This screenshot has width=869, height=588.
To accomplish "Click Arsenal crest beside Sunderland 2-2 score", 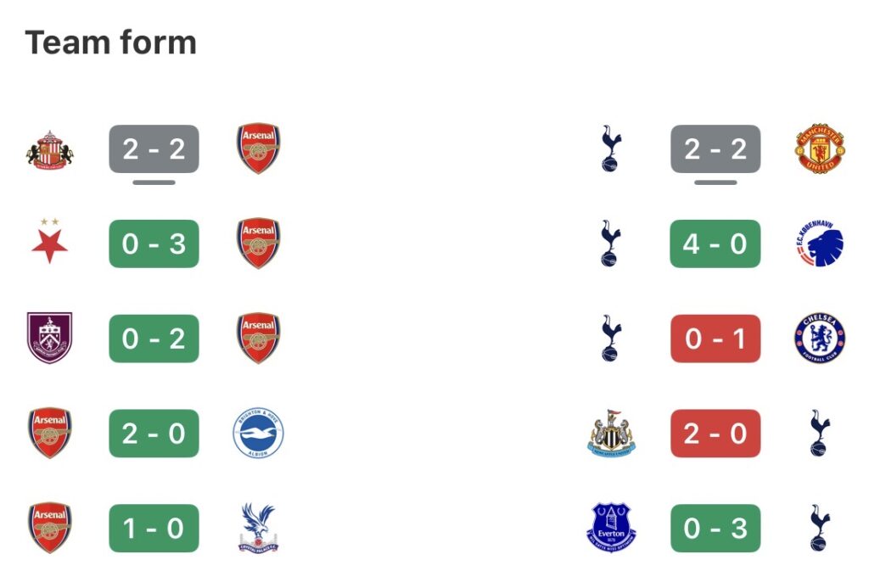I will coord(258,149).
